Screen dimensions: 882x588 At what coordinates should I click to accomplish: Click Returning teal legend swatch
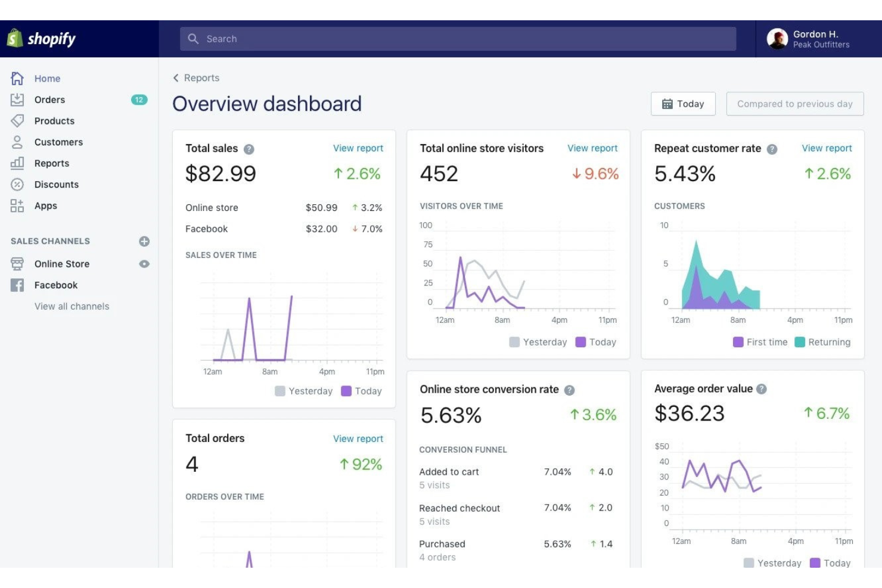click(800, 342)
